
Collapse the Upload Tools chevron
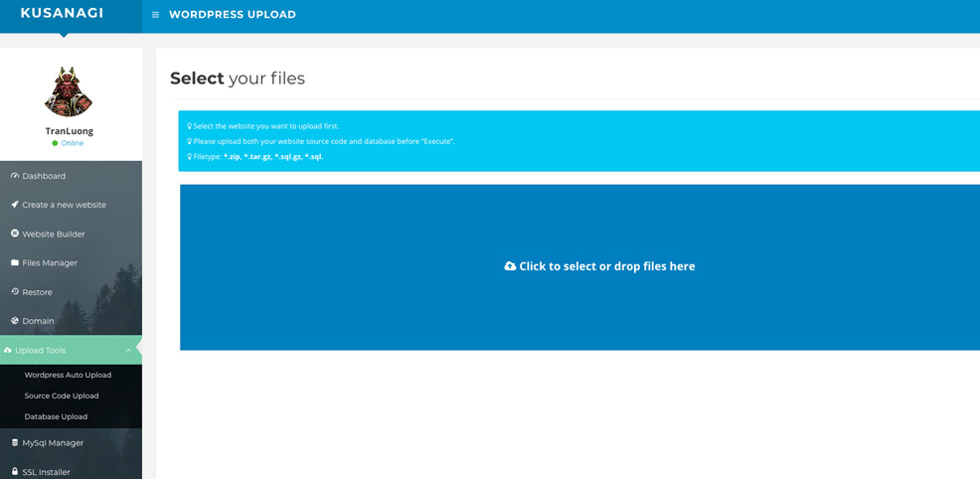tap(128, 351)
